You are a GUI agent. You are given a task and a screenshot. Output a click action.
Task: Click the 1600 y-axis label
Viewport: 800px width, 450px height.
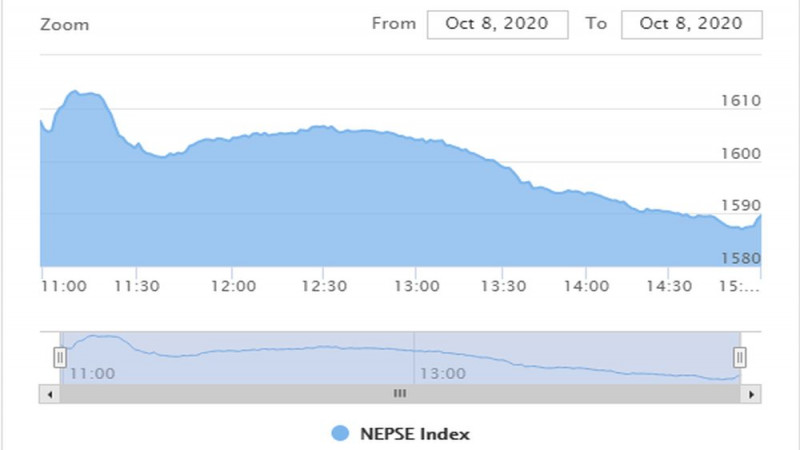(x=740, y=154)
